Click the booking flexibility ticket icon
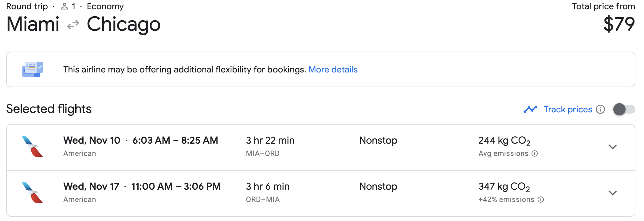 32,69
